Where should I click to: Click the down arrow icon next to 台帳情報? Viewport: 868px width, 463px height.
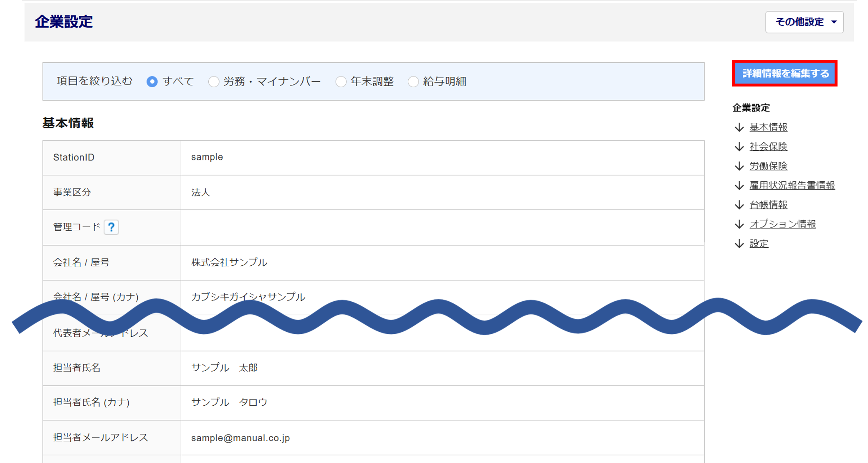pyautogui.click(x=739, y=205)
